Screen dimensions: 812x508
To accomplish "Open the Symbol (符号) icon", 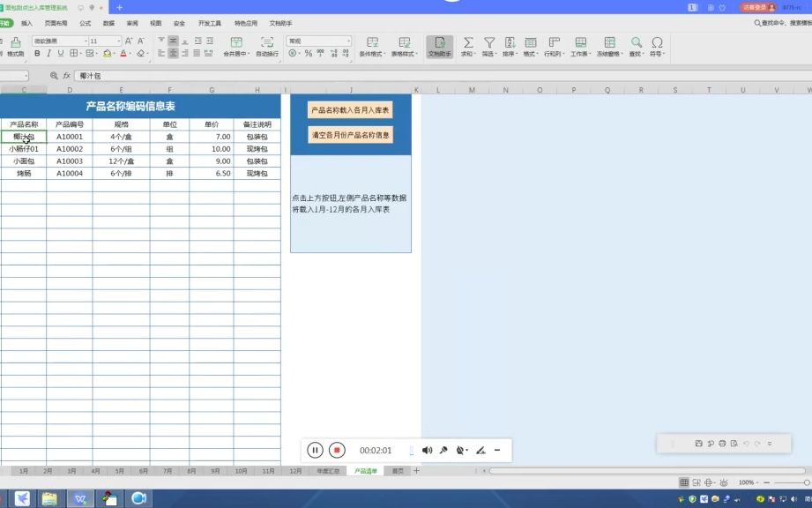I will click(x=658, y=44).
